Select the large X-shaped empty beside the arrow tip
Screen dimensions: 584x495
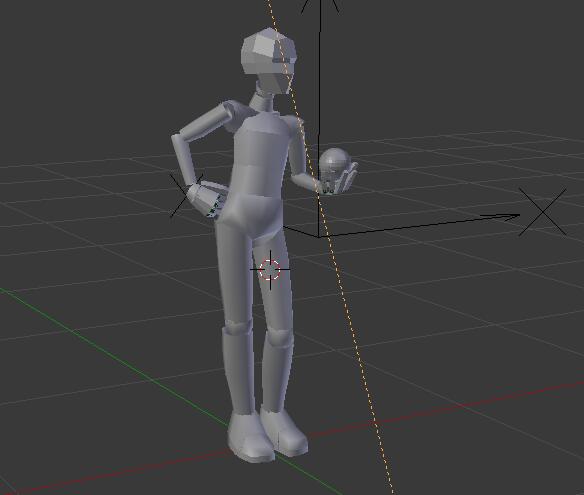coord(543,212)
